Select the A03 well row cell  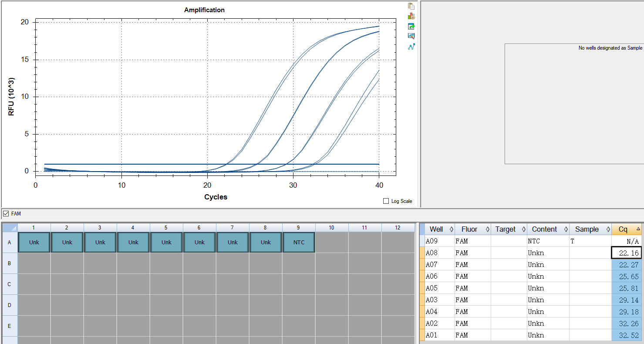click(x=439, y=300)
